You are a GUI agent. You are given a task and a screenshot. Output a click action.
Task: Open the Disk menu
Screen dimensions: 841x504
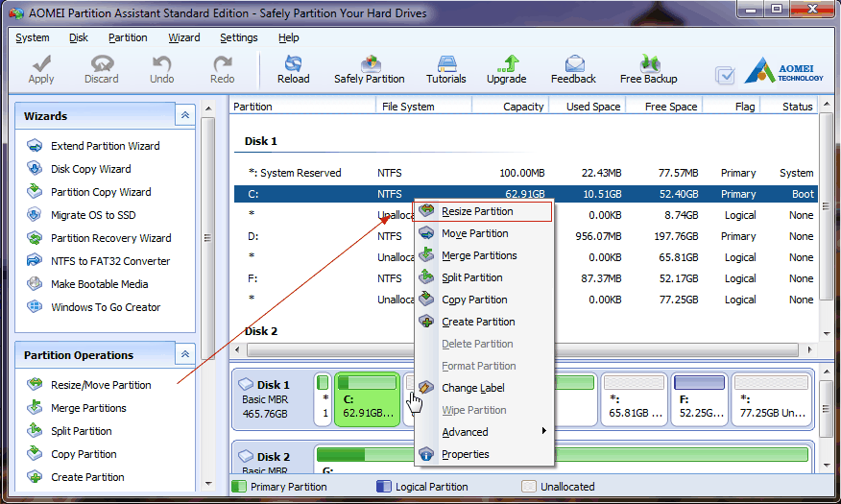tap(79, 37)
